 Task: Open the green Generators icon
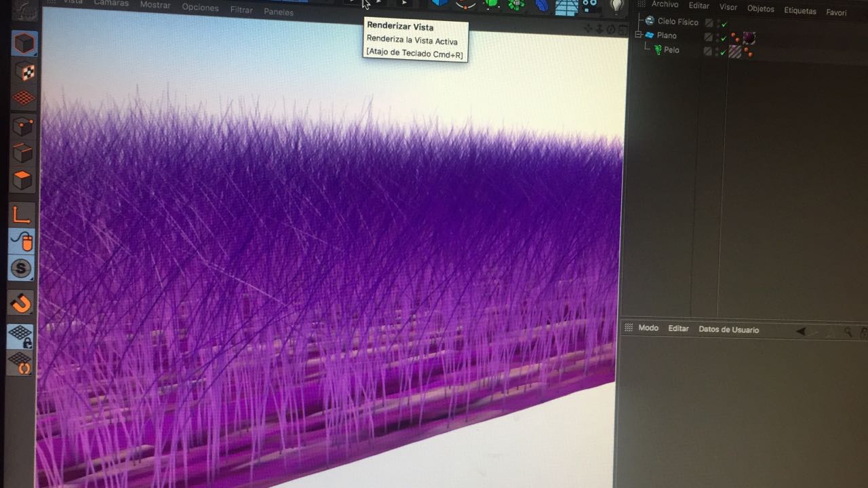pos(491,4)
